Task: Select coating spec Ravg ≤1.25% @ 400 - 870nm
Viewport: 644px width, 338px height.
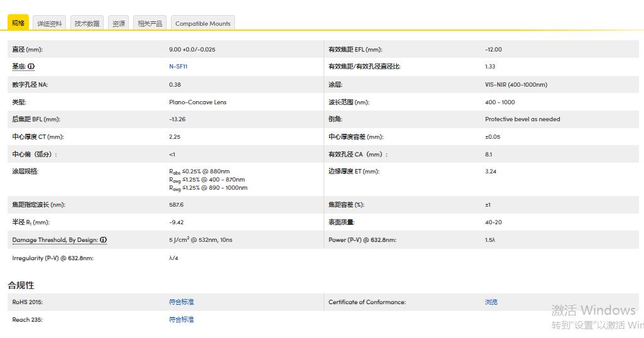Action: point(207,180)
